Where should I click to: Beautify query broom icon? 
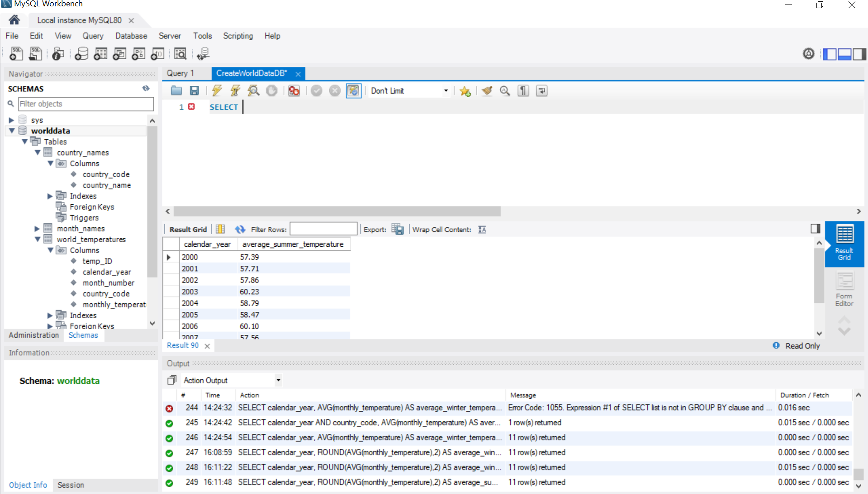[x=487, y=91]
